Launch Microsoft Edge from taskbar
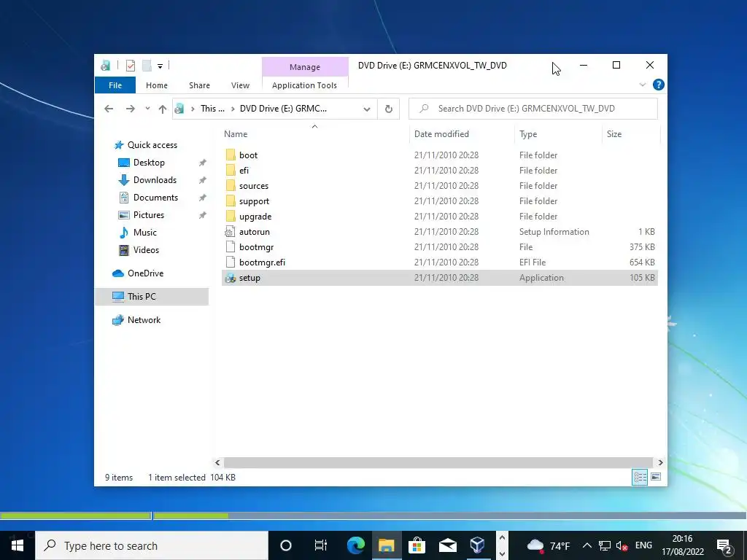Viewport: 747px width, 560px height. tap(355, 545)
